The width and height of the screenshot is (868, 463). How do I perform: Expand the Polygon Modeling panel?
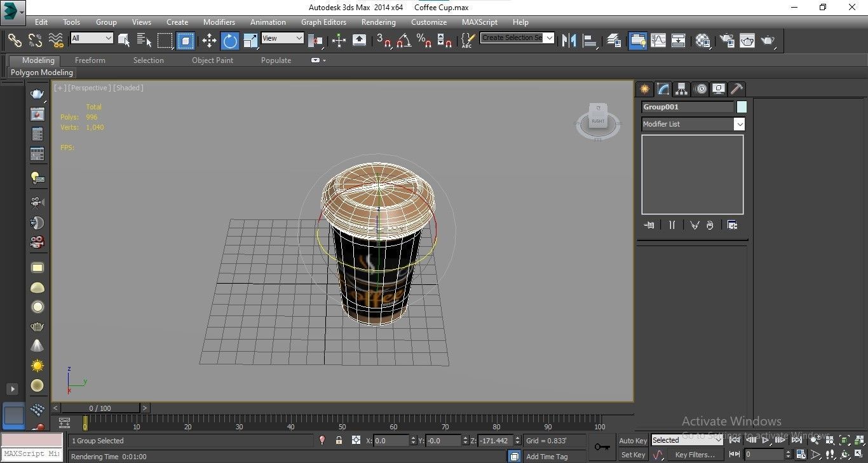click(42, 73)
